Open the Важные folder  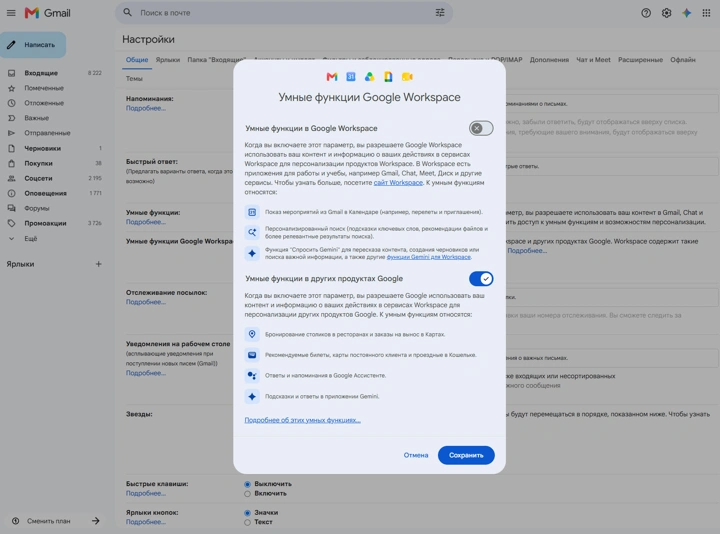pyautogui.click(x=55, y=118)
